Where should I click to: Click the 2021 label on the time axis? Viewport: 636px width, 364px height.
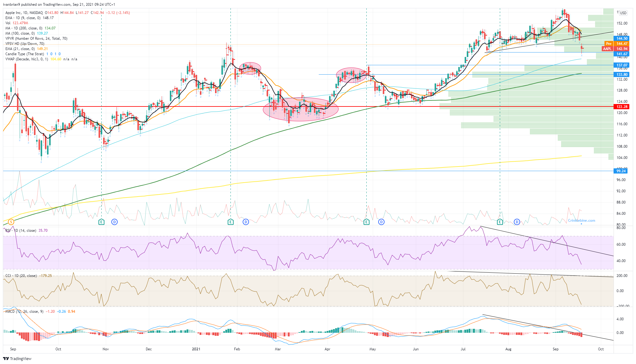click(196, 349)
